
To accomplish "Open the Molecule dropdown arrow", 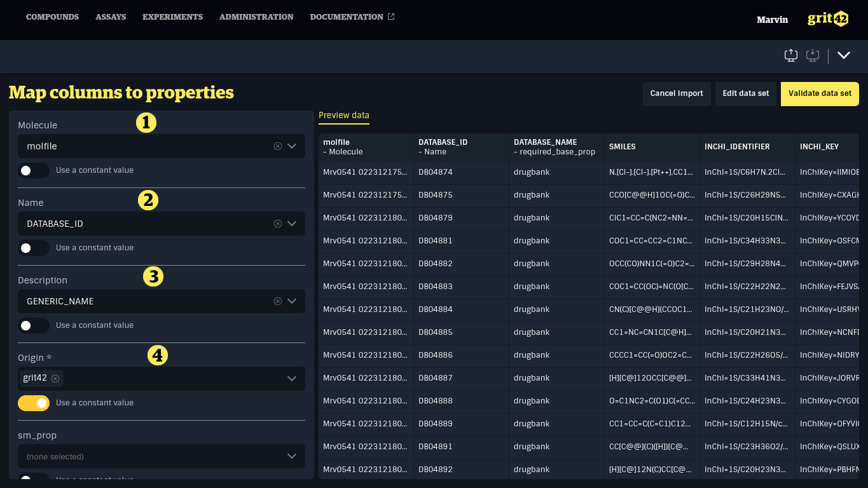I will pos(292,146).
